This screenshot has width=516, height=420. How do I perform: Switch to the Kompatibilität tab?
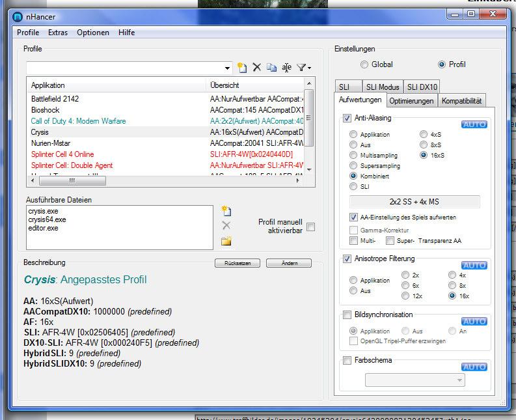click(461, 101)
